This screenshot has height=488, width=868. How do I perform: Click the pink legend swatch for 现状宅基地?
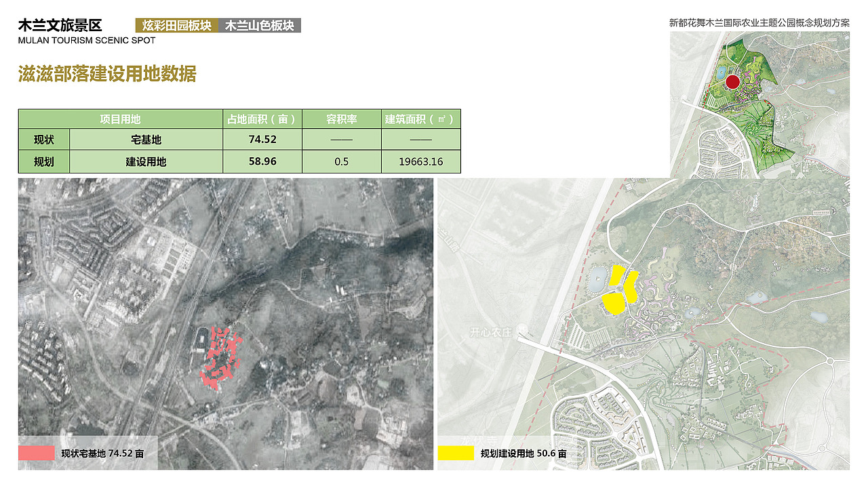tap(37, 453)
